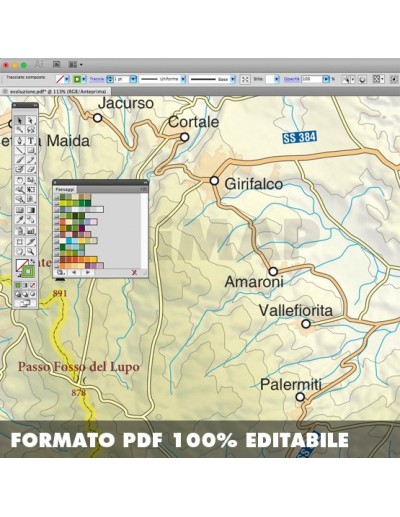Select the Mesh tool
The height and width of the screenshot is (517, 400).
(x=20, y=210)
